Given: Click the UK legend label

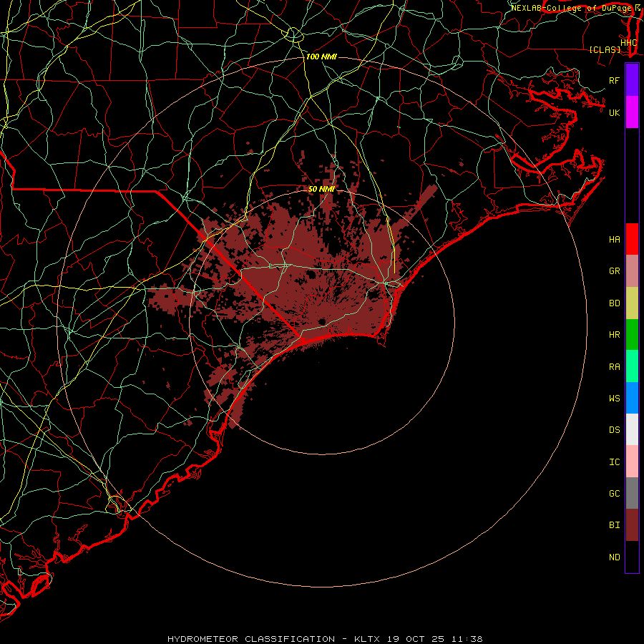Looking at the screenshot, I should [614, 112].
